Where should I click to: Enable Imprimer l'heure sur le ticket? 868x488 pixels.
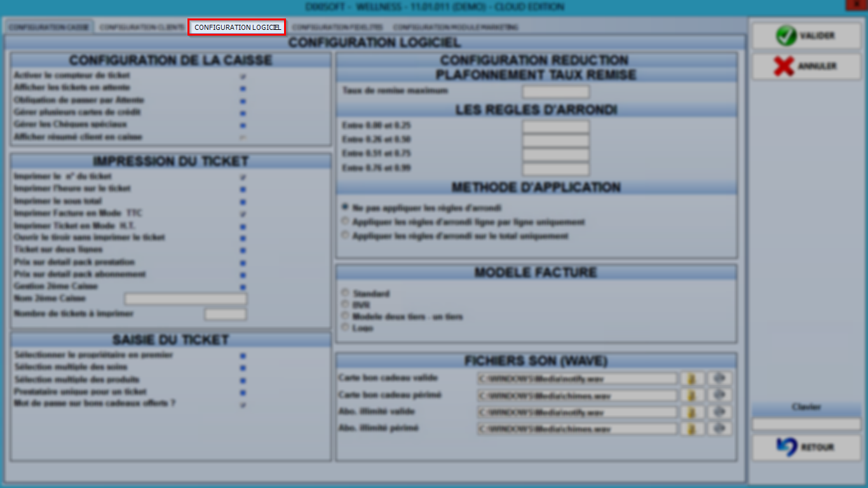click(243, 189)
